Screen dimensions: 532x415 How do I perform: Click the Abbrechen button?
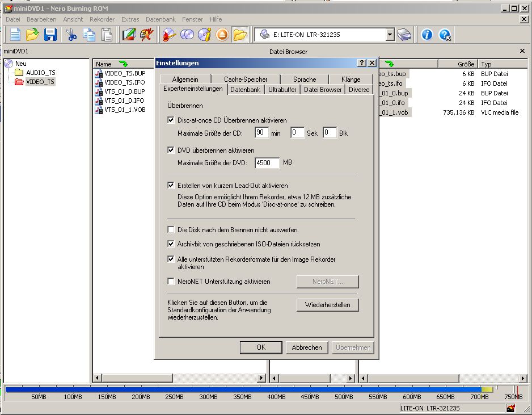click(307, 347)
